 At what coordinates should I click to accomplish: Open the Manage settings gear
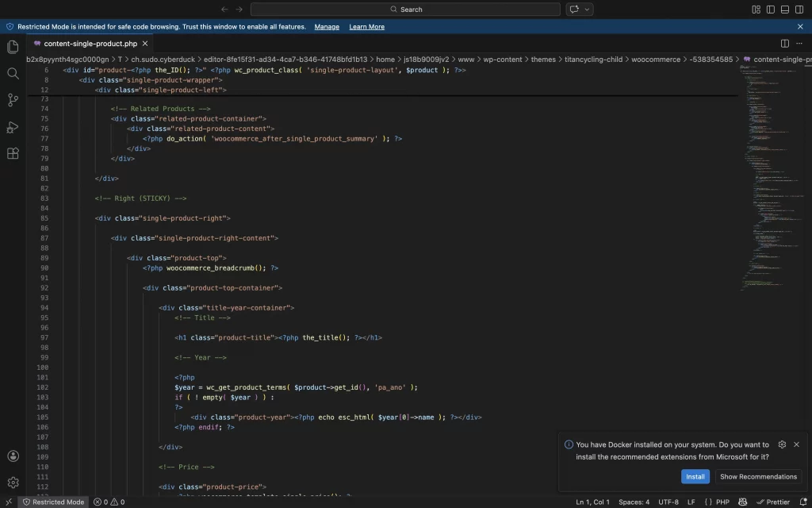[x=13, y=482]
